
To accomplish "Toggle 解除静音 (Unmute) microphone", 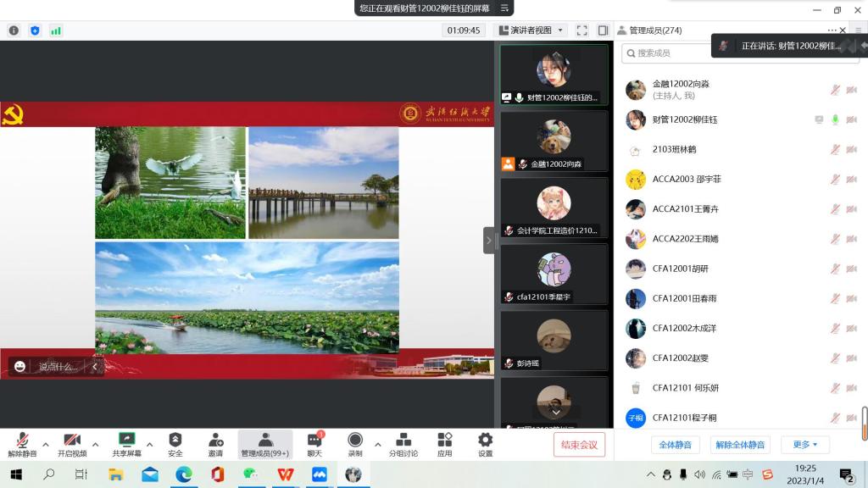I will tap(23, 440).
